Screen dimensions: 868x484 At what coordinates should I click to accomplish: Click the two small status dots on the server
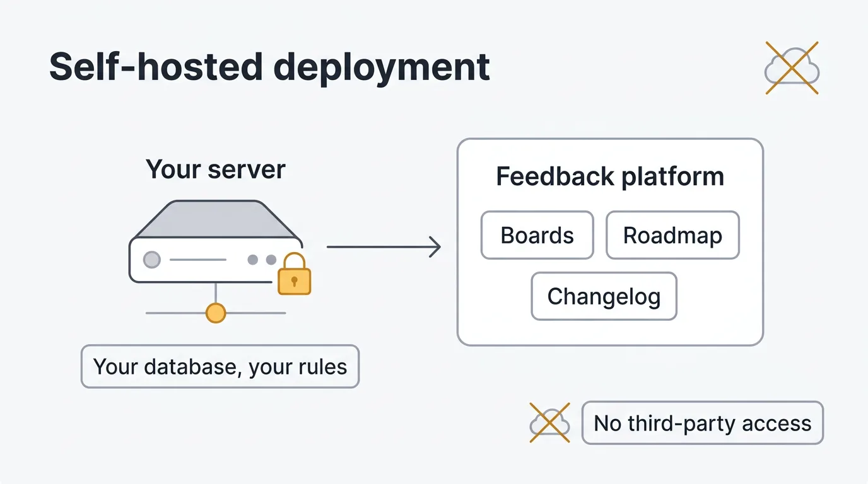[262, 260]
